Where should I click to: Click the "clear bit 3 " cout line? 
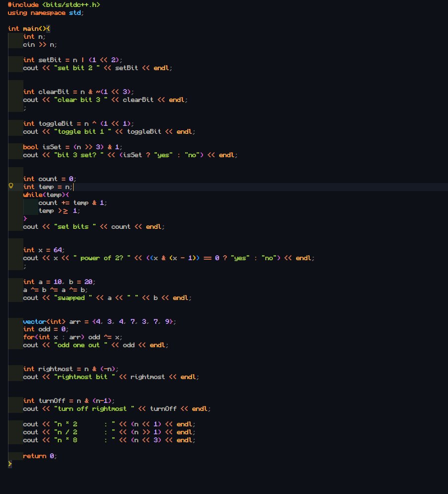[x=106, y=100]
